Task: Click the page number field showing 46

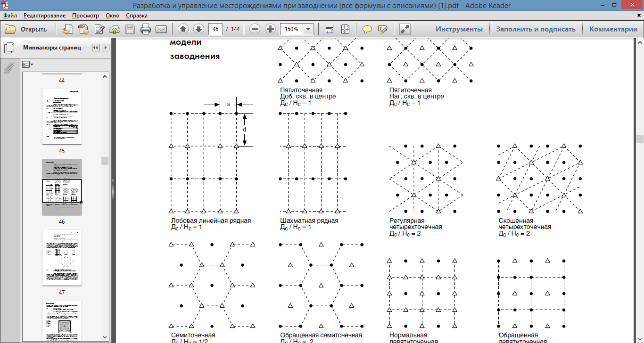Action: click(x=215, y=29)
